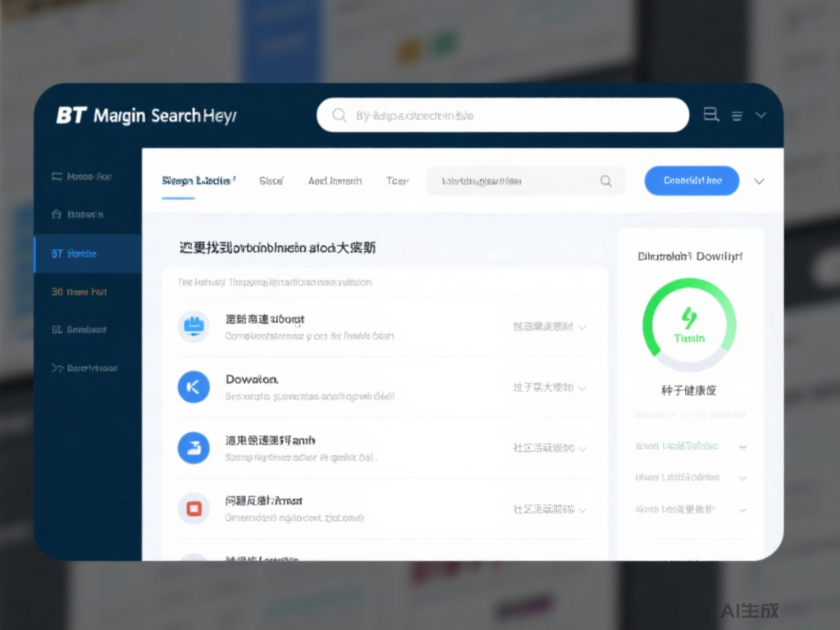Click the light blue monitor icon in the first row

[x=194, y=326]
